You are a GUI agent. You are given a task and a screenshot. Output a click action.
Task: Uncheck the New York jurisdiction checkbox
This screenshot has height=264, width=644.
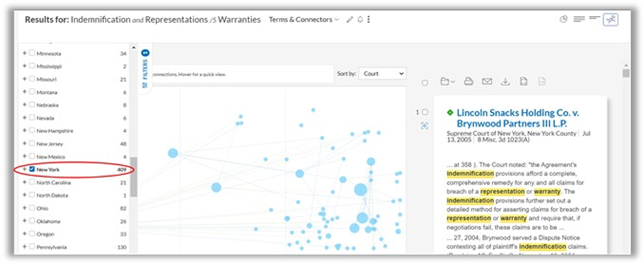[x=32, y=169]
